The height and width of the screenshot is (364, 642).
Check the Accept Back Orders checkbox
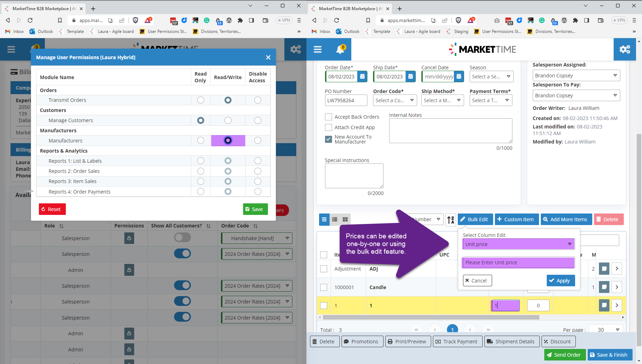(x=329, y=117)
